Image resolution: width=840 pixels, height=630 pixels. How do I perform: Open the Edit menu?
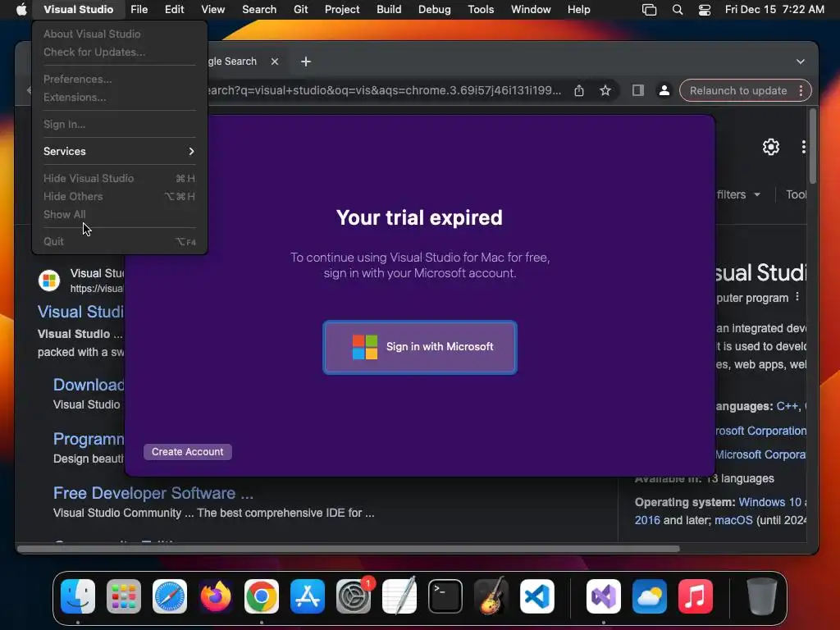(x=174, y=9)
